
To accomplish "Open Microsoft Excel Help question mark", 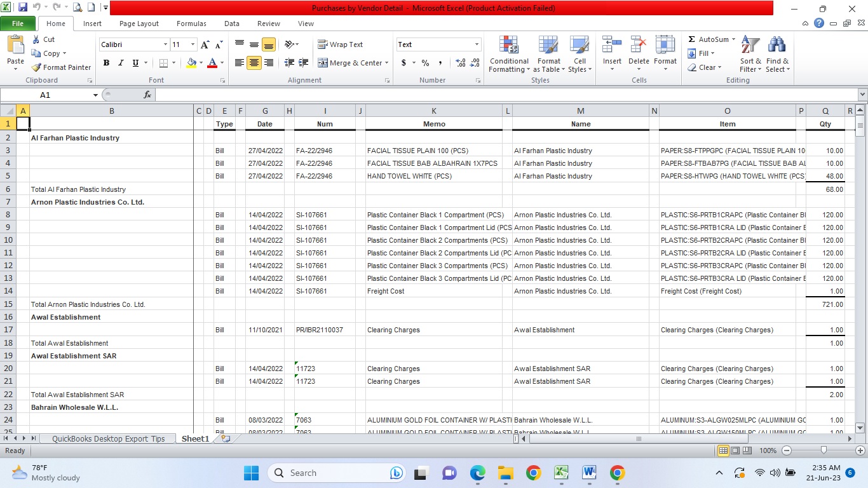I will 819,24.
